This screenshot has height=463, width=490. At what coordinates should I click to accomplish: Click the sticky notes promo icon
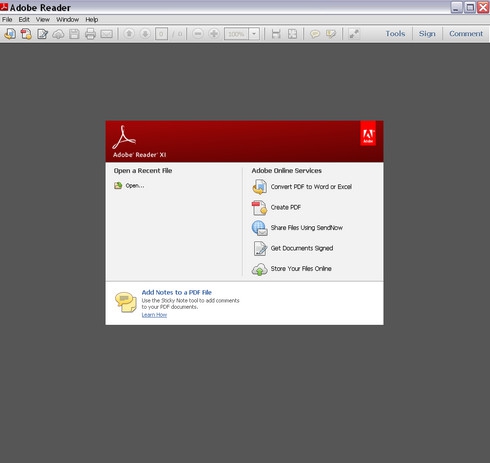[x=126, y=302]
